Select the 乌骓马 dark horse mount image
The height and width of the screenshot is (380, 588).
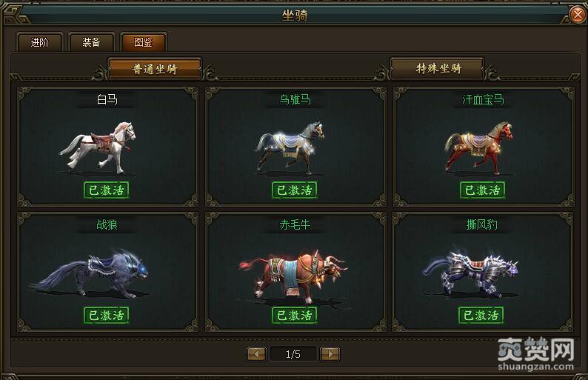pyautogui.click(x=290, y=148)
